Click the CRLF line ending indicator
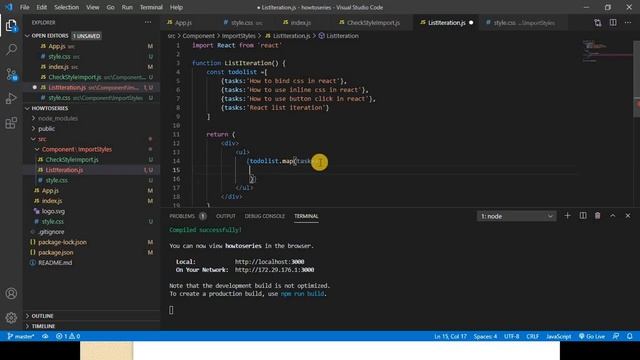 tap(532, 336)
